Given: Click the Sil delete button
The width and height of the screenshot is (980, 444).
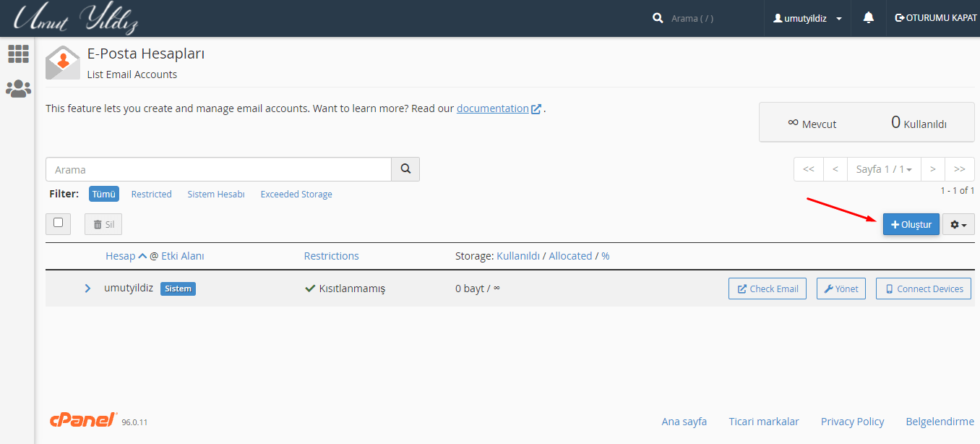Looking at the screenshot, I should click(103, 224).
